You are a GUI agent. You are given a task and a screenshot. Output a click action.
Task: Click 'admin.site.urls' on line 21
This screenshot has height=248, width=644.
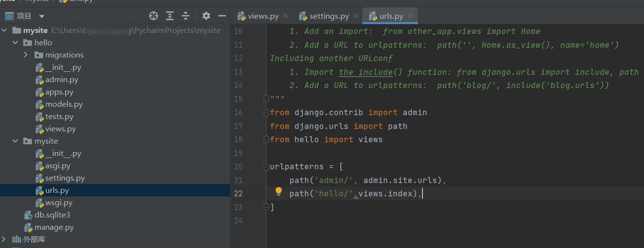(400, 180)
